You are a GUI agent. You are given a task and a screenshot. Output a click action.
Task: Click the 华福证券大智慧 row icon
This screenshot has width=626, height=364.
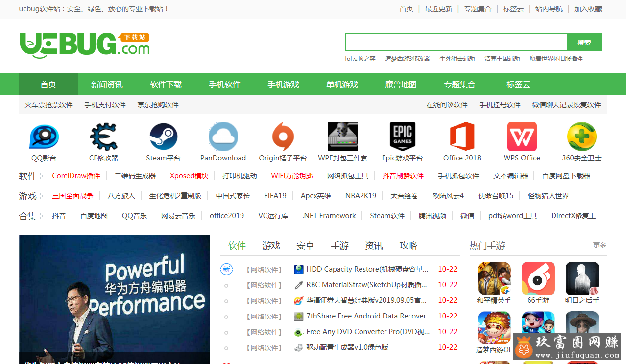click(298, 301)
